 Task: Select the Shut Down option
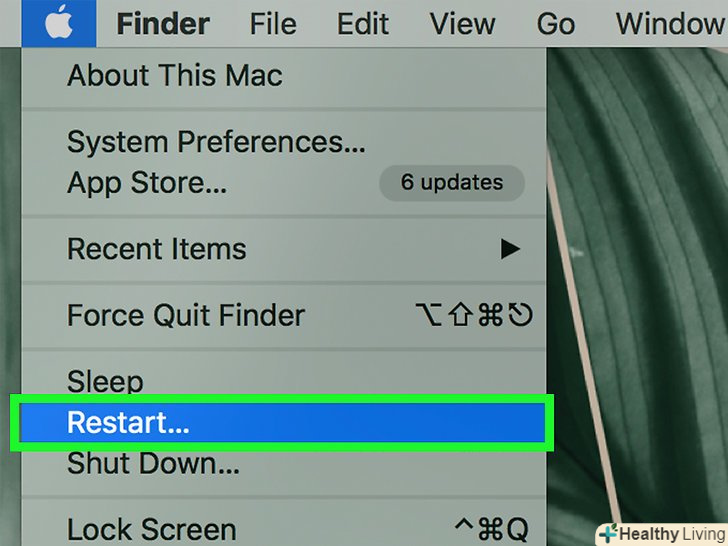pyautogui.click(x=153, y=464)
